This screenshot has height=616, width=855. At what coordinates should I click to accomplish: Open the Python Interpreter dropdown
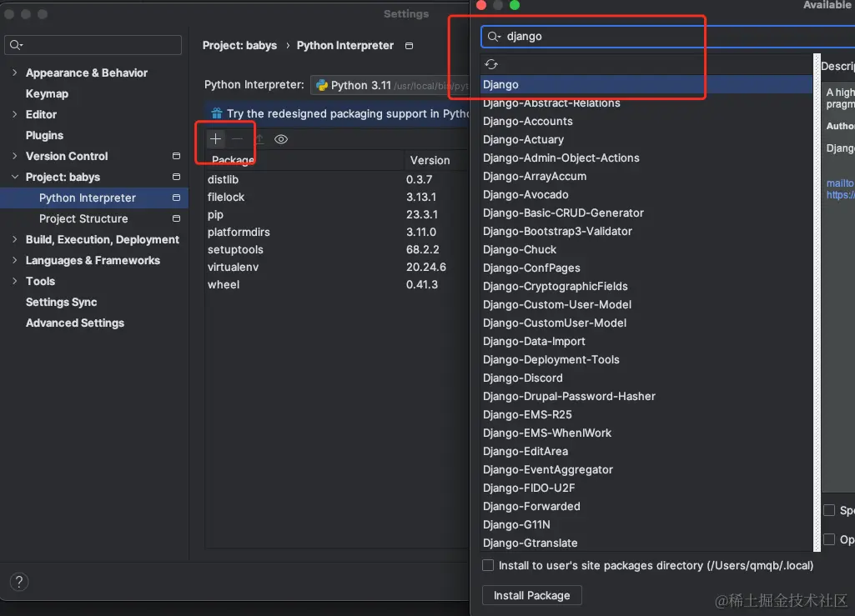point(390,85)
